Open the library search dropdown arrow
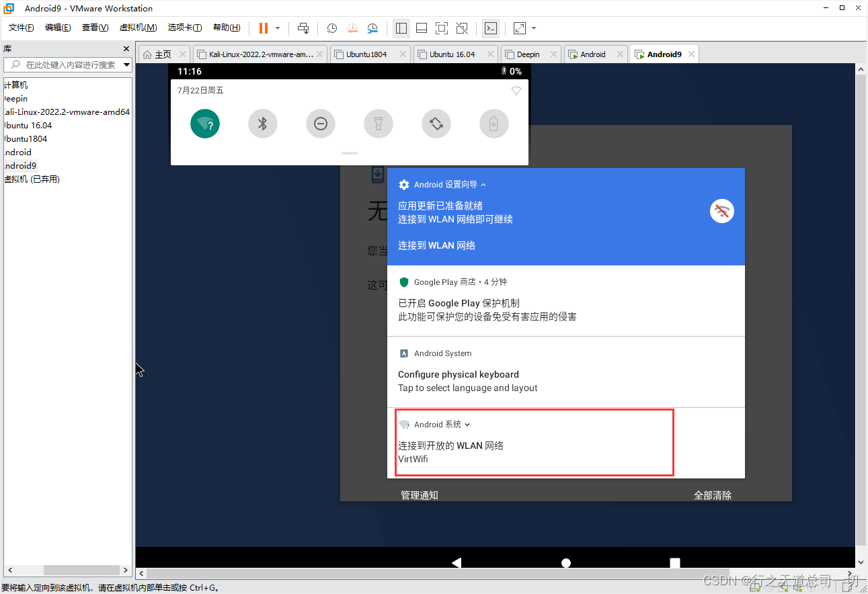 click(x=127, y=65)
